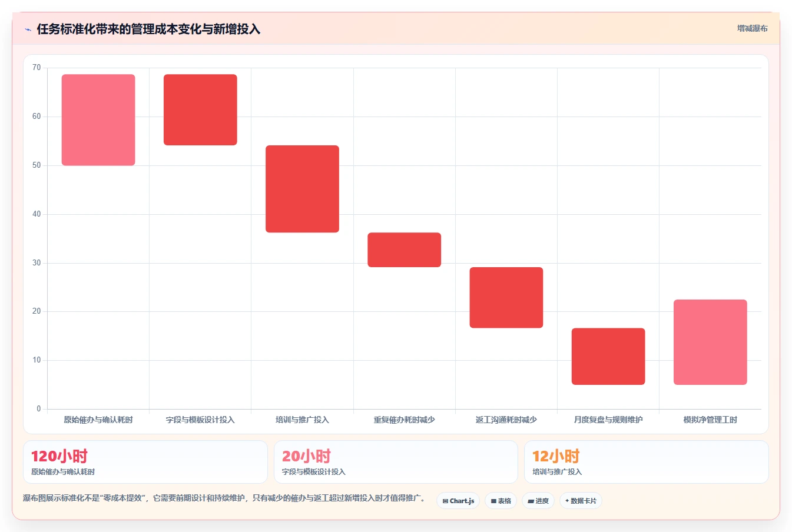The width and height of the screenshot is (792, 532).
Task: Click y-axis tick label 60
Action: pos(37,117)
